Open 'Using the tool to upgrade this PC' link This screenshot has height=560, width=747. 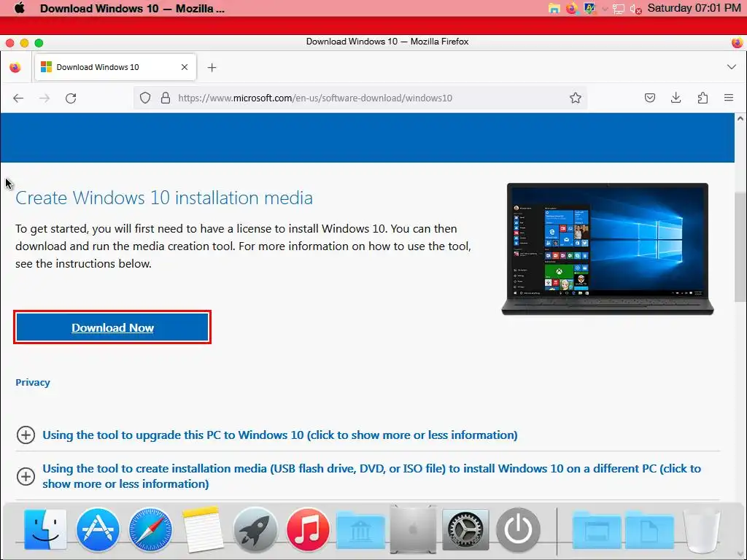coord(279,435)
